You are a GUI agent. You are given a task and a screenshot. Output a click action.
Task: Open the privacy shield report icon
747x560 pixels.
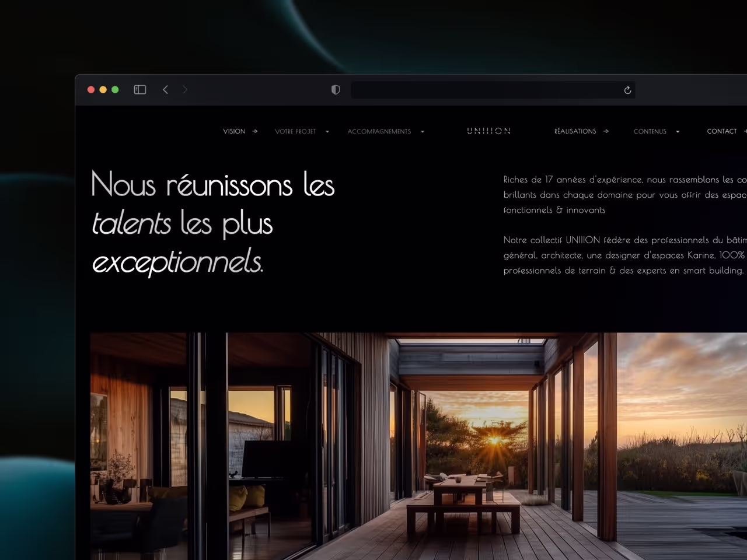336,90
